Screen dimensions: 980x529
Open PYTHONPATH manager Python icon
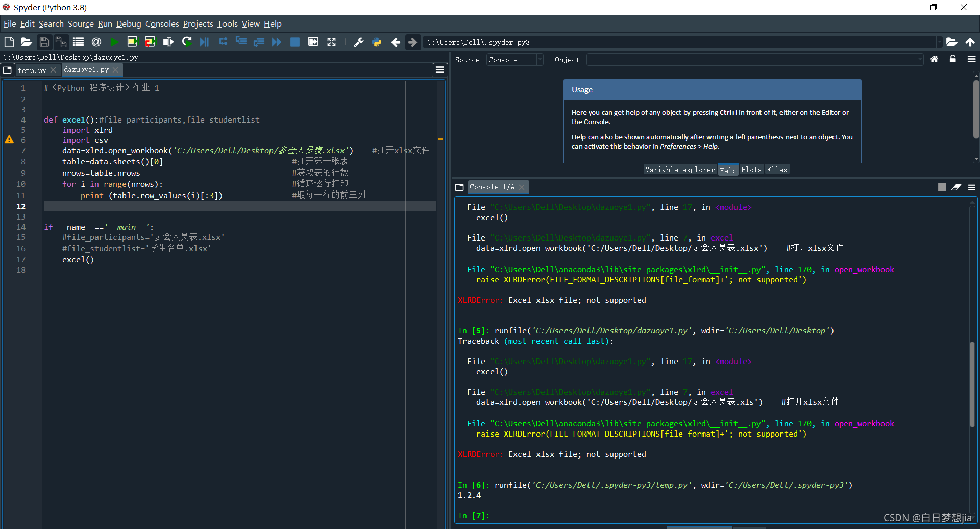[x=377, y=42]
